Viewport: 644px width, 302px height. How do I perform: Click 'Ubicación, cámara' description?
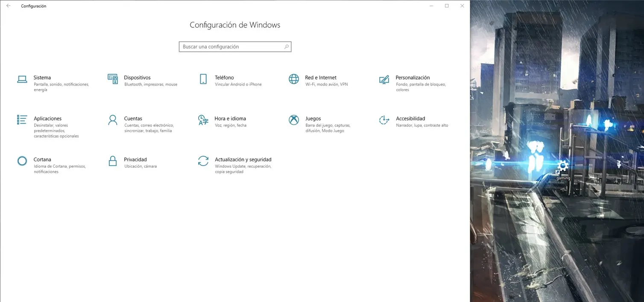pos(141,166)
